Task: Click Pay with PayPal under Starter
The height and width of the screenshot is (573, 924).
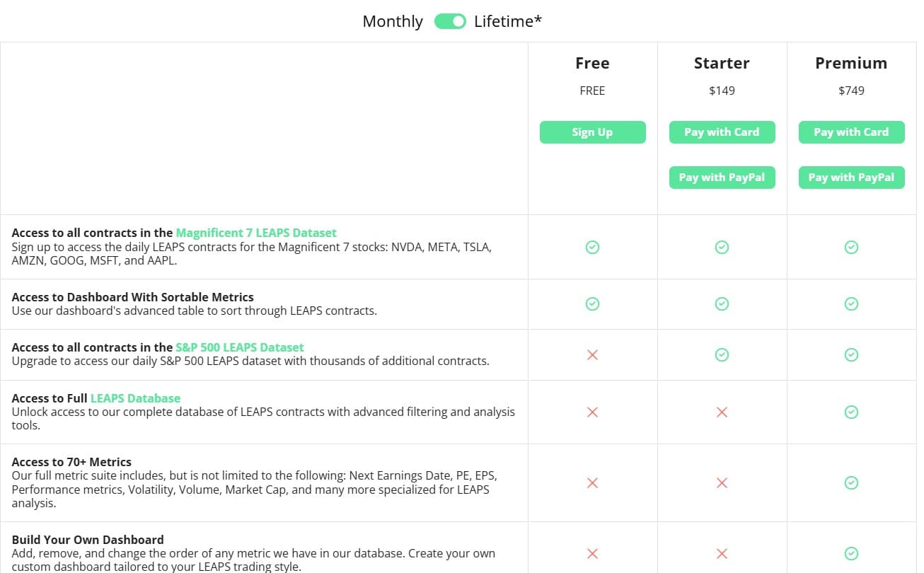Action: tap(722, 177)
